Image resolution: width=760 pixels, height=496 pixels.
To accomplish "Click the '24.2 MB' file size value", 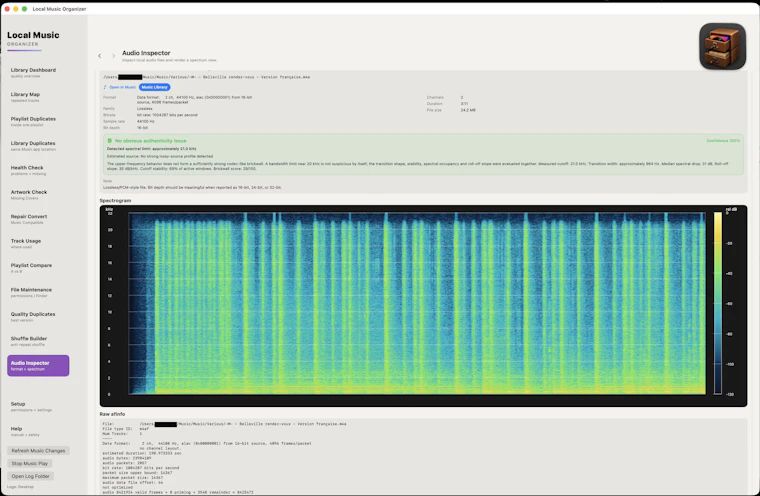I will tap(468, 110).
